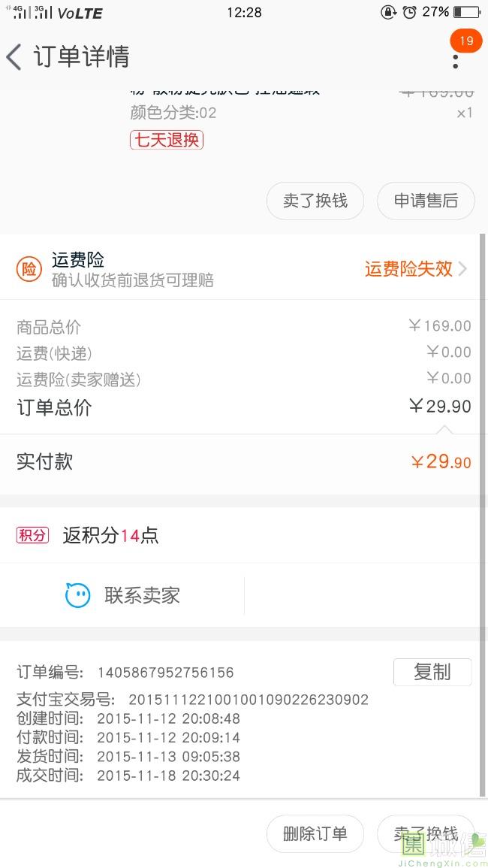Viewport: 488px width, 868px height.
Task: Tap the 七天退换 seven-day return tag
Action: [x=167, y=140]
